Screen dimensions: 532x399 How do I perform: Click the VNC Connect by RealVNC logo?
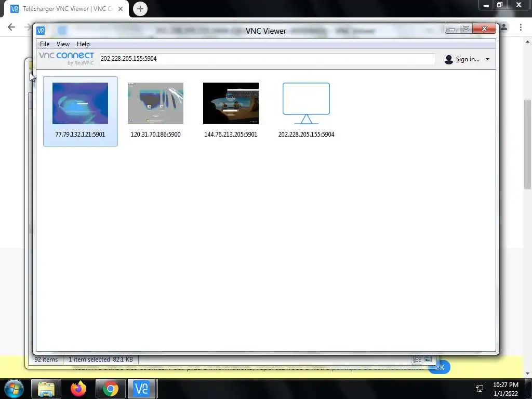click(66, 58)
